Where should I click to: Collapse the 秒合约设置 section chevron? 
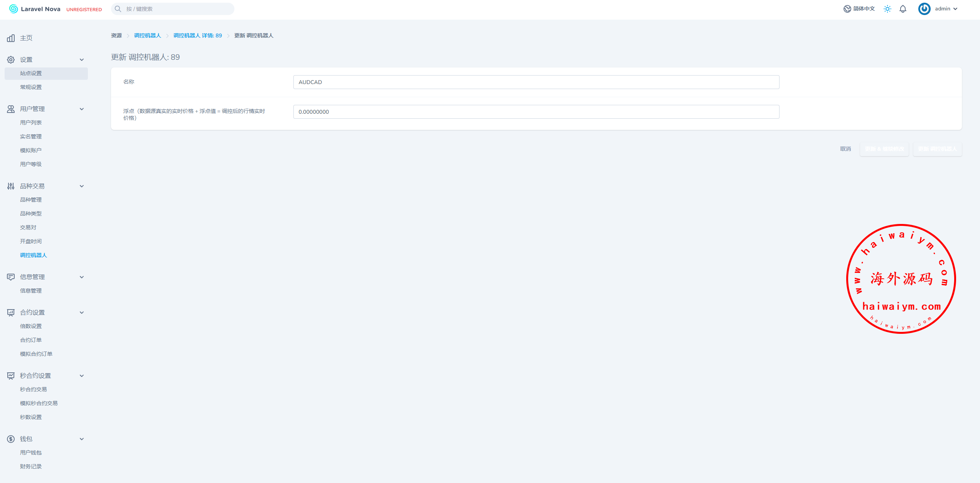(x=82, y=376)
